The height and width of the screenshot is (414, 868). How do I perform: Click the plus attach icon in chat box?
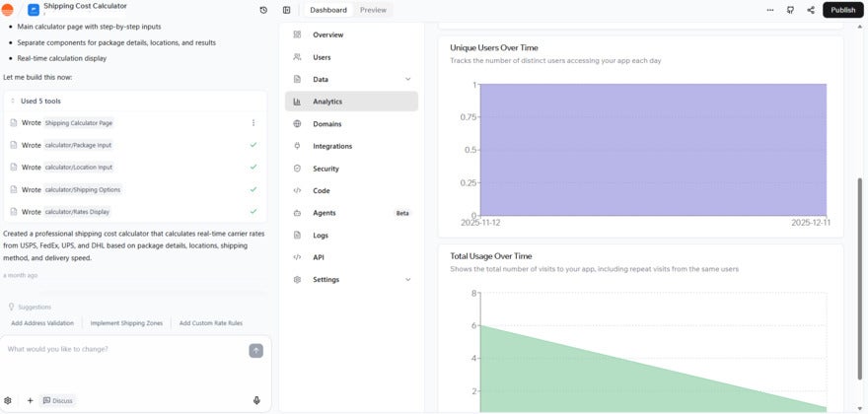[x=30, y=400]
